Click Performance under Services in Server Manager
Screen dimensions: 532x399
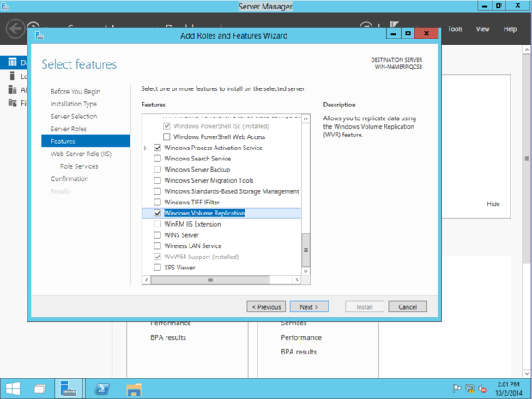pos(301,337)
